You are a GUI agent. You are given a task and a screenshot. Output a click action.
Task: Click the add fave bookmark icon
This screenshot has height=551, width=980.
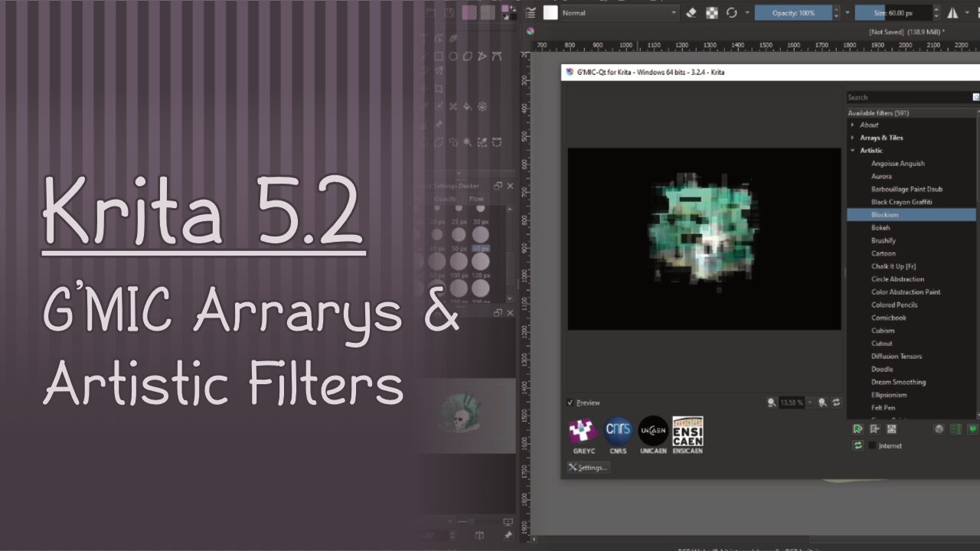[x=858, y=429]
